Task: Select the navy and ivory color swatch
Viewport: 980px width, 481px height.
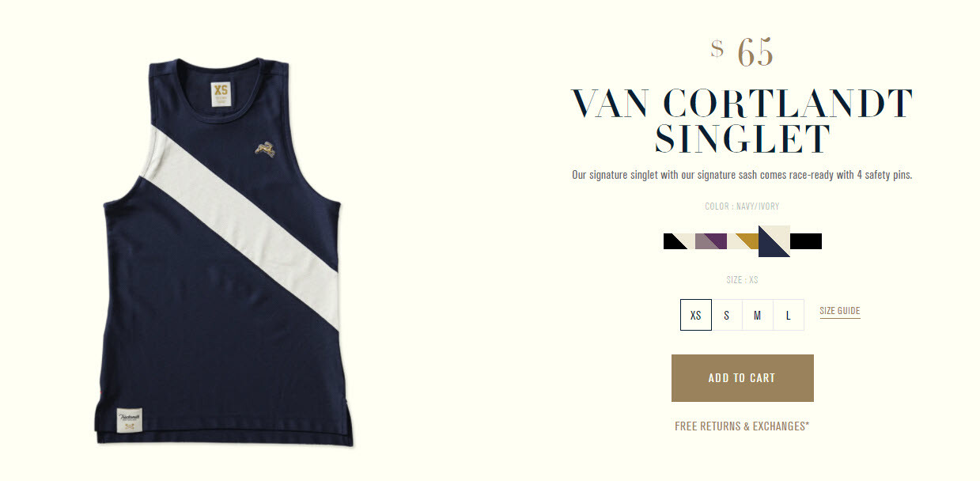Action: click(774, 241)
